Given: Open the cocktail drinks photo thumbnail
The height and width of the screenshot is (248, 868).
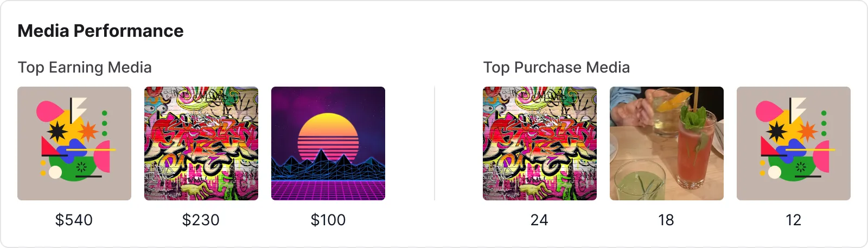Looking at the screenshot, I should 667,143.
